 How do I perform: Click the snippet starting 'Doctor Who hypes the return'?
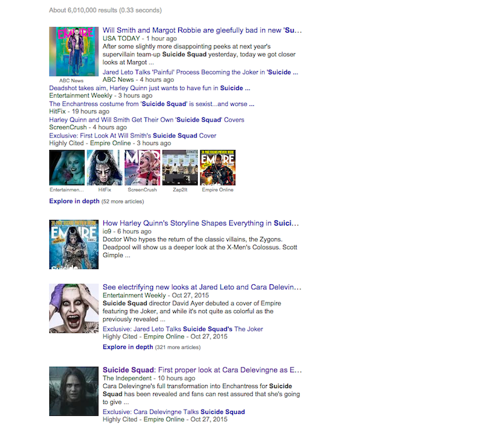[200, 247]
